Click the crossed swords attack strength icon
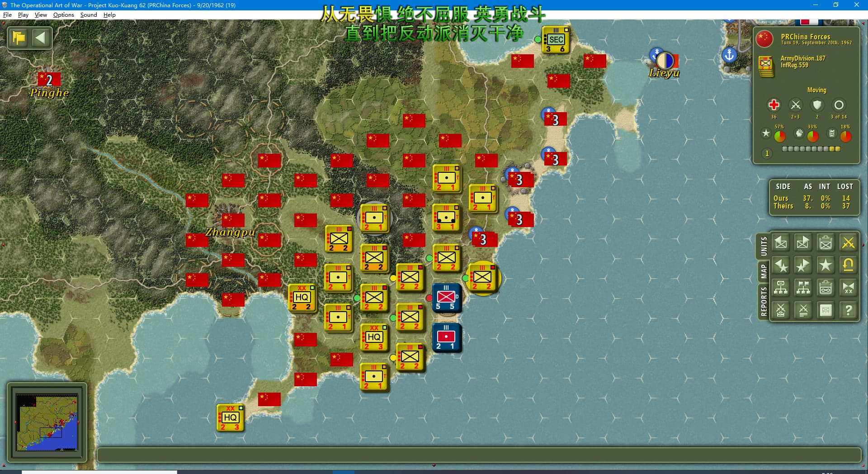868x474 pixels. click(795, 105)
